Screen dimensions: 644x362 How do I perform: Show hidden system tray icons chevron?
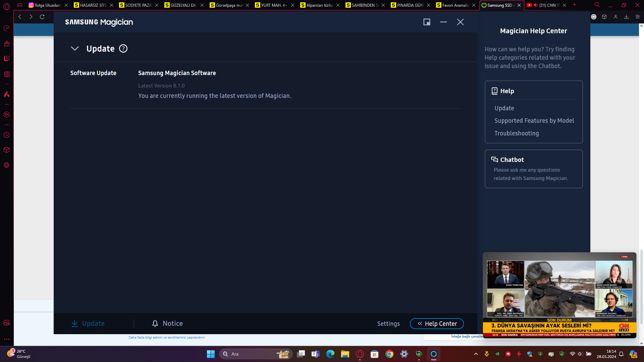[476, 354]
